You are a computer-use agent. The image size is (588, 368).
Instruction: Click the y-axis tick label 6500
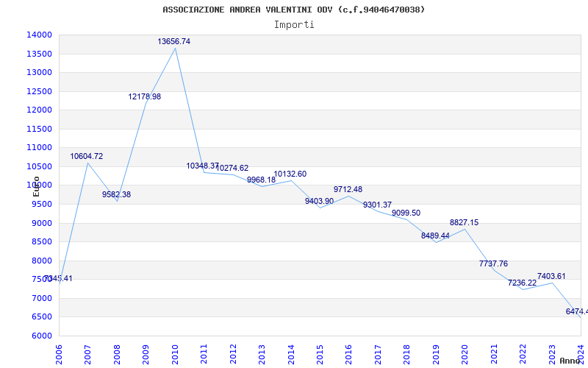point(41,317)
